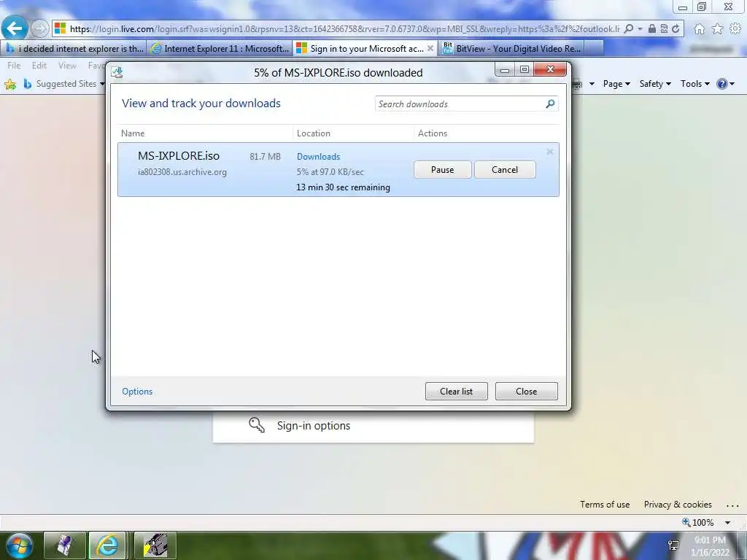This screenshot has height=560, width=747.
Task: Maximize the View Downloads dialog
Action: [525, 70]
